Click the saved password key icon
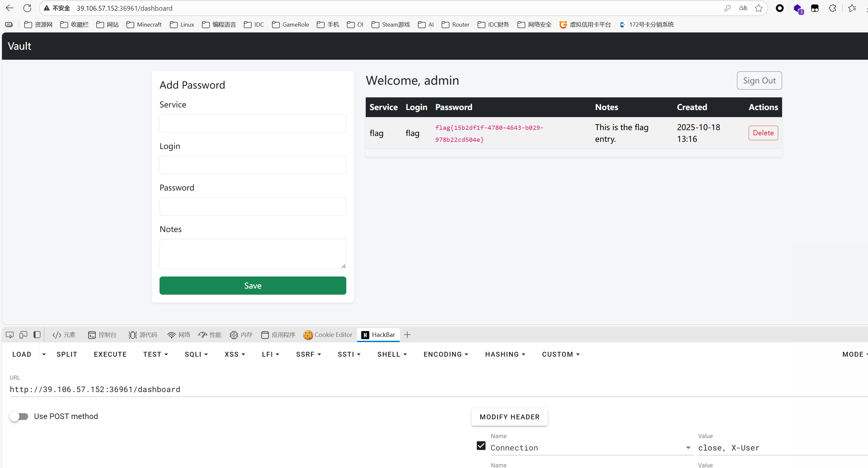The height and width of the screenshot is (468, 868). pyautogui.click(x=728, y=8)
